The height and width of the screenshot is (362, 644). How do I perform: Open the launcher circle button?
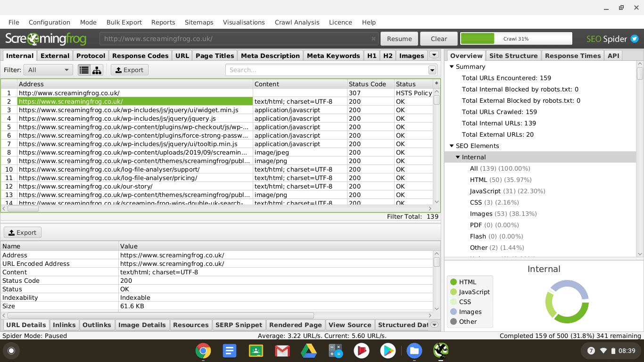coord(11,351)
